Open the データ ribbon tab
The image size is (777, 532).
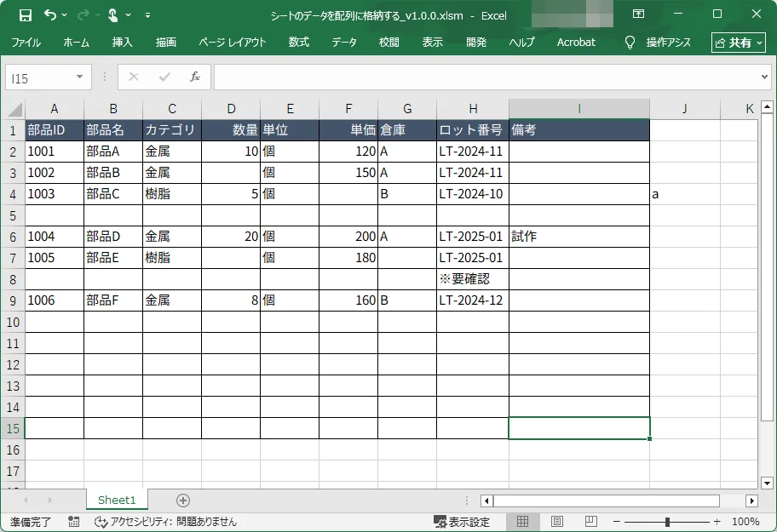(344, 42)
